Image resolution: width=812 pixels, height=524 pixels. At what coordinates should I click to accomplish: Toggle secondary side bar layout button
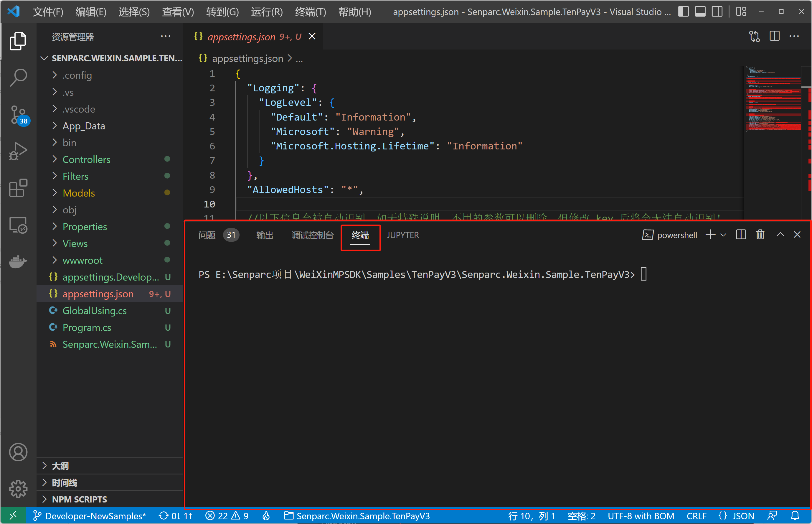click(x=717, y=11)
